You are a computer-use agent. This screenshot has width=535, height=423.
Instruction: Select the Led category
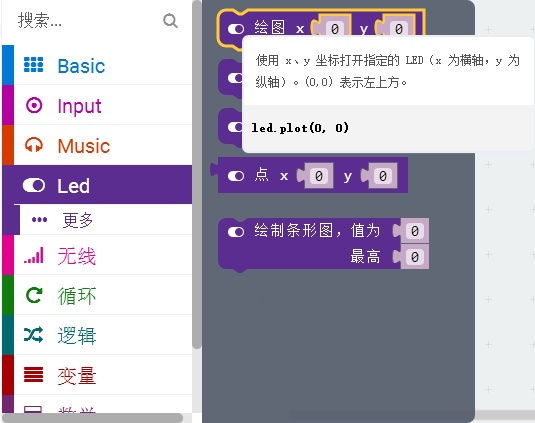[97, 185]
